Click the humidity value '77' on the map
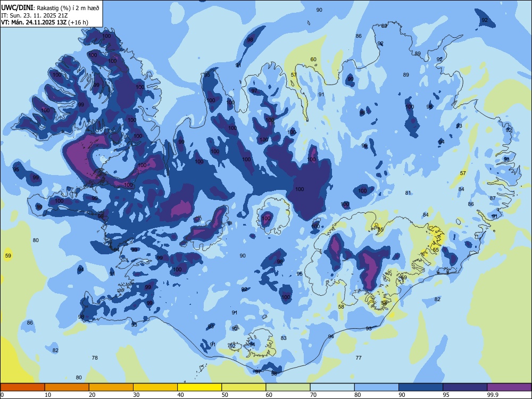 359,358
